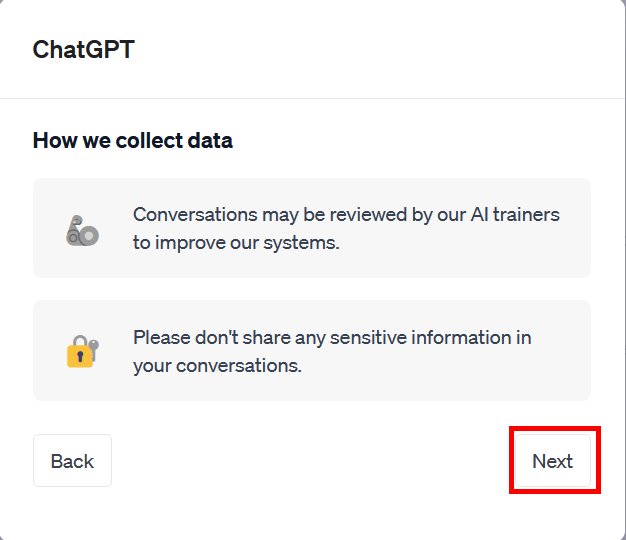Click the AI trainers gear icon
Screen dimensions: 626x540
(83, 230)
